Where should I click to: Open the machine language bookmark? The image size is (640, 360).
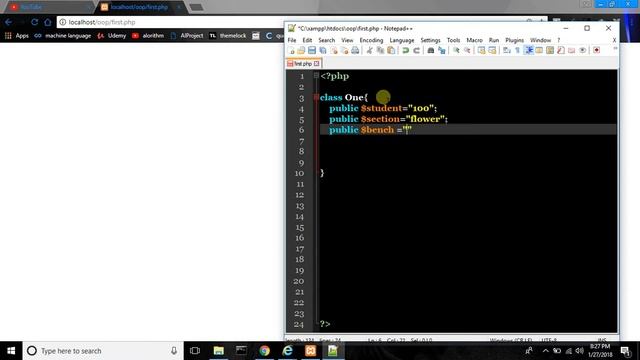coord(62,36)
